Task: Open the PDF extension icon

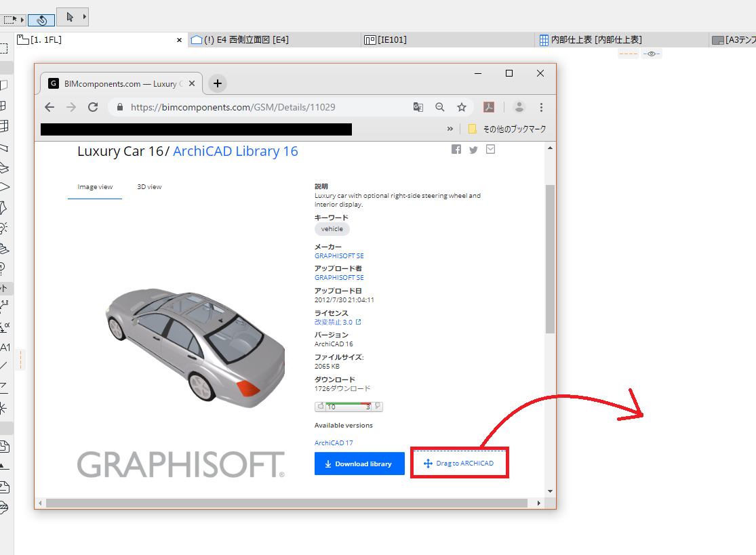Action: 489,107
